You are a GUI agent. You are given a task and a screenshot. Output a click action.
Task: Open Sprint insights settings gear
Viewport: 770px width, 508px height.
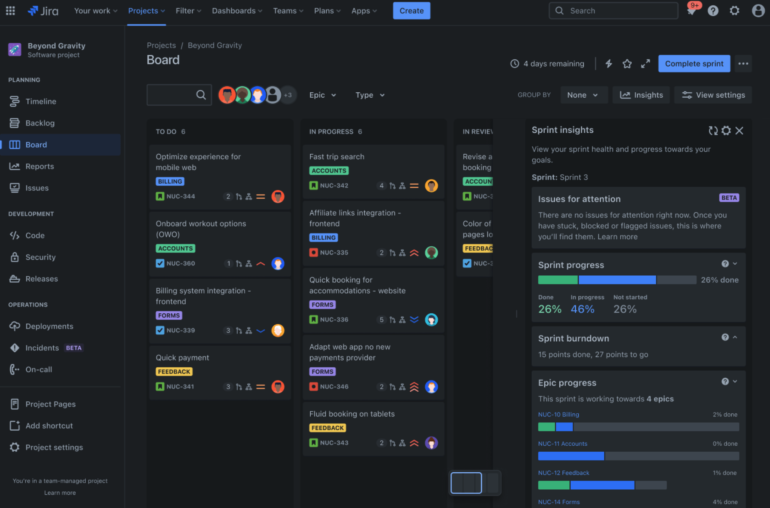pos(726,130)
